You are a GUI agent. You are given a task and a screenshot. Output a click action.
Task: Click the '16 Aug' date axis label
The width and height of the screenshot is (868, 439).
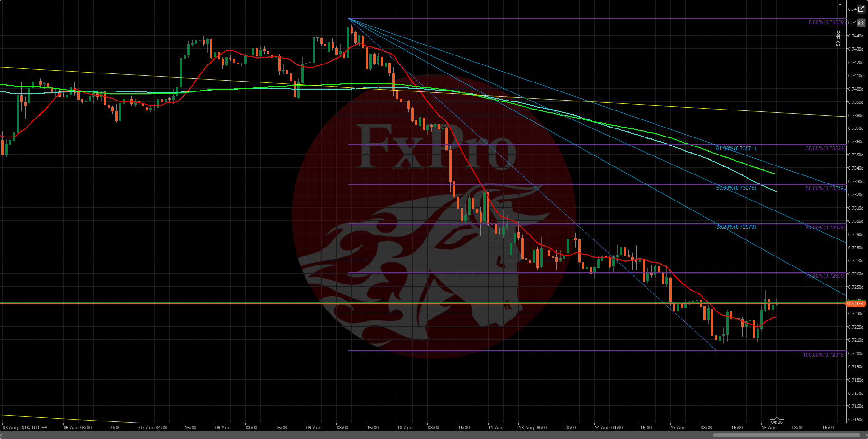[x=769, y=428]
